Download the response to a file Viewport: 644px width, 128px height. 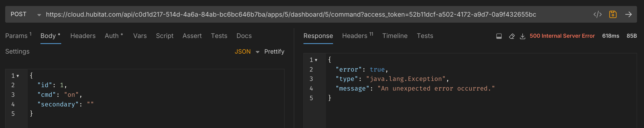(x=522, y=36)
